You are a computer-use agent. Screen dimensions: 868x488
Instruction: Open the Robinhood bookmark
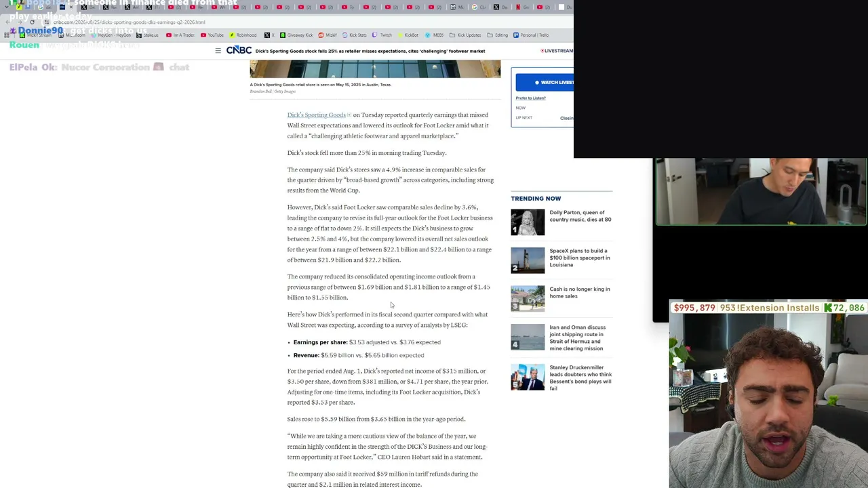click(243, 35)
